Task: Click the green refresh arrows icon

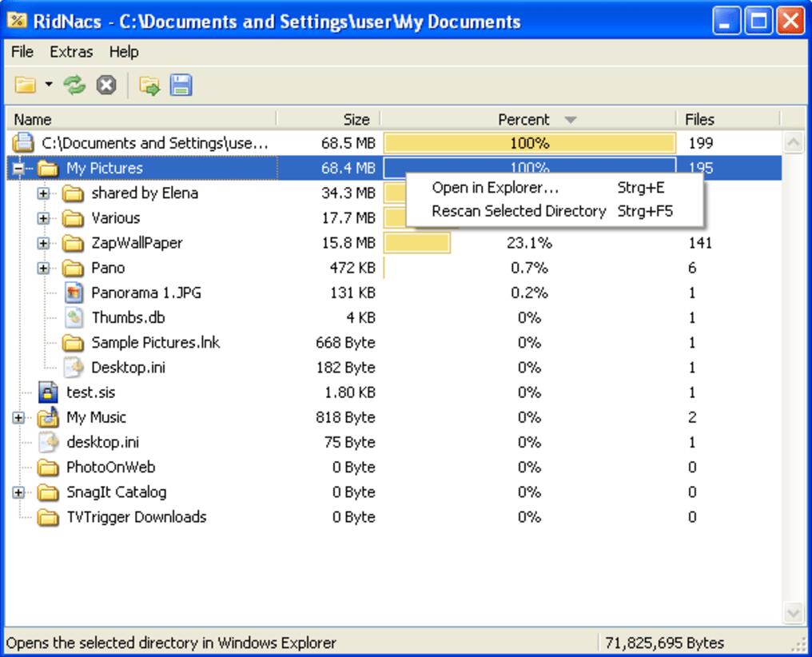Action: [75, 85]
